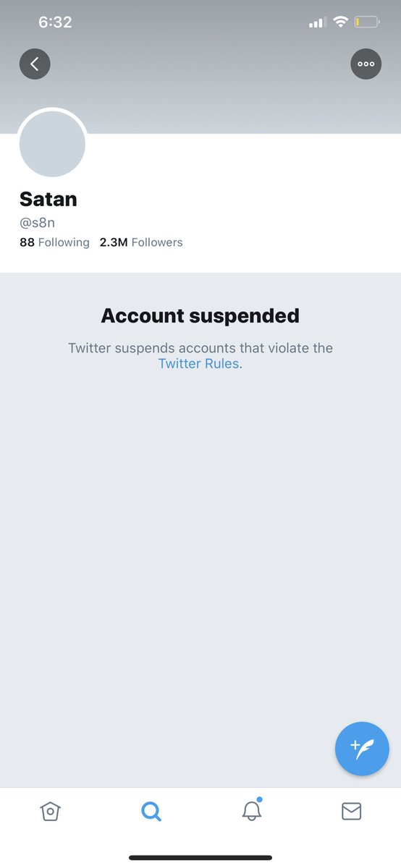View the 88 Following list
The width and height of the screenshot is (401, 868).
point(54,242)
